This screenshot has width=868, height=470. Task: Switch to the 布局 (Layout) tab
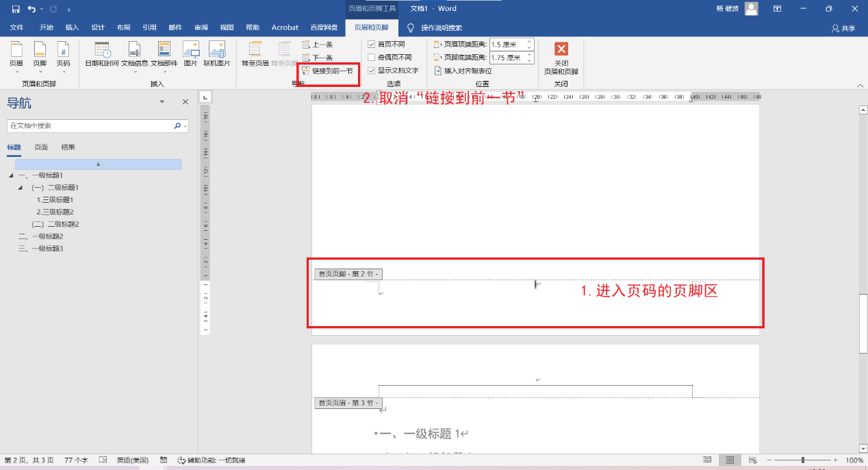pyautogui.click(x=123, y=28)
